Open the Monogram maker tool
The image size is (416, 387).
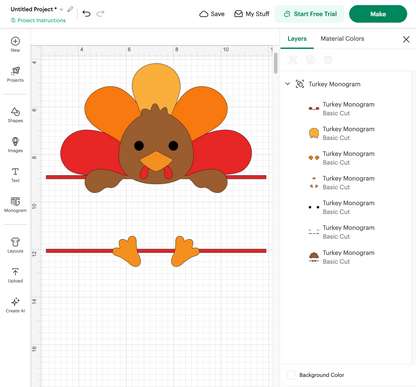point(15,201)
